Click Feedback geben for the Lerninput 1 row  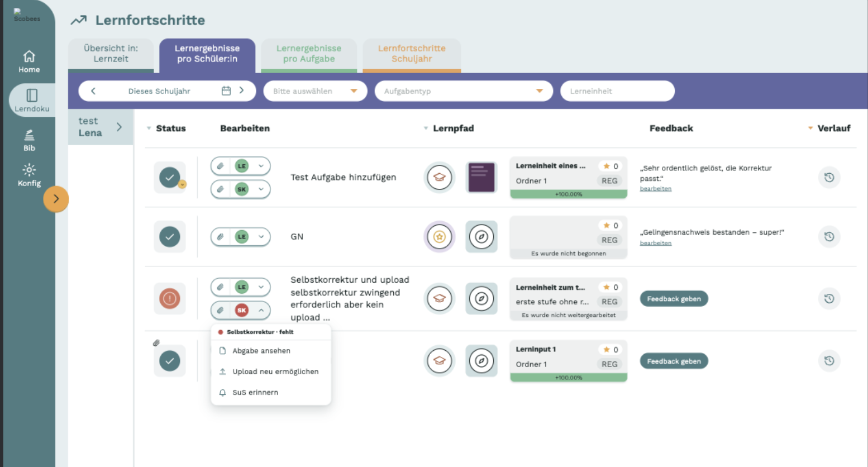pyautogui.click(x=674, y=361)
